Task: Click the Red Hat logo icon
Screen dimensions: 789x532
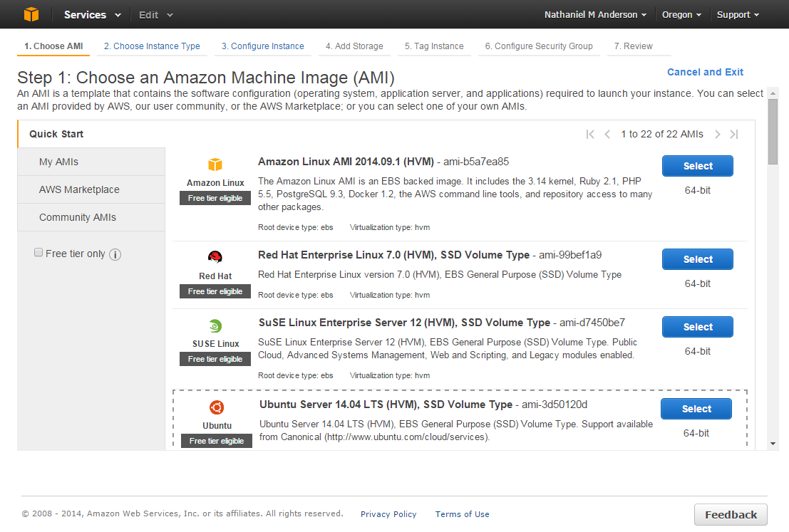Action: (x=215, y=257)
